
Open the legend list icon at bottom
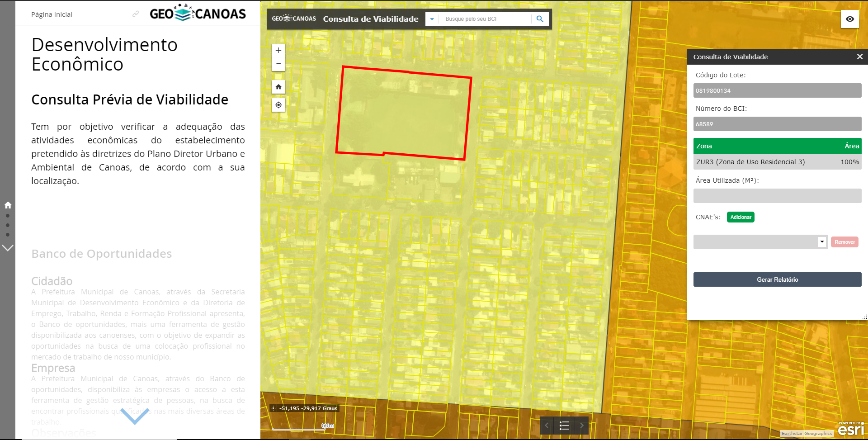pyautogui.click(x=564, y=426)
